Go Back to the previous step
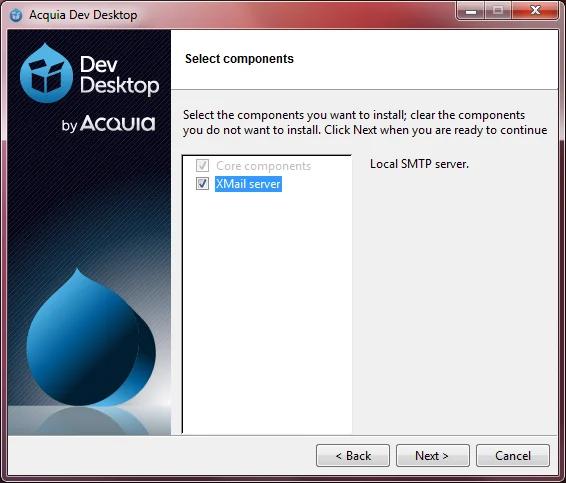The image size is (566, 483). pos(353,456)
